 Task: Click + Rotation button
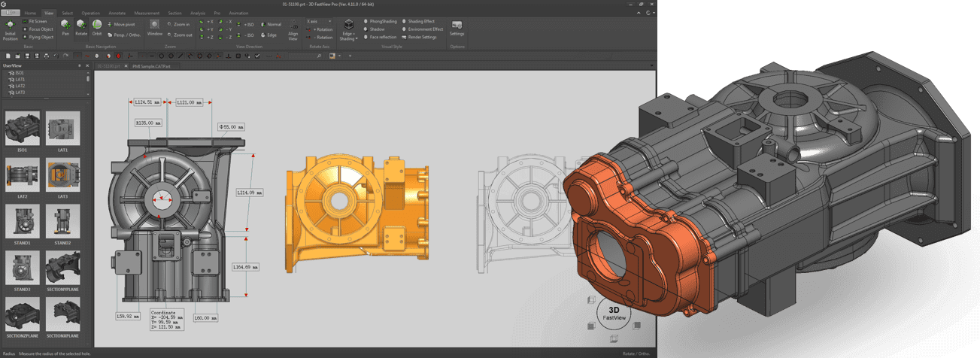(321, 29)
